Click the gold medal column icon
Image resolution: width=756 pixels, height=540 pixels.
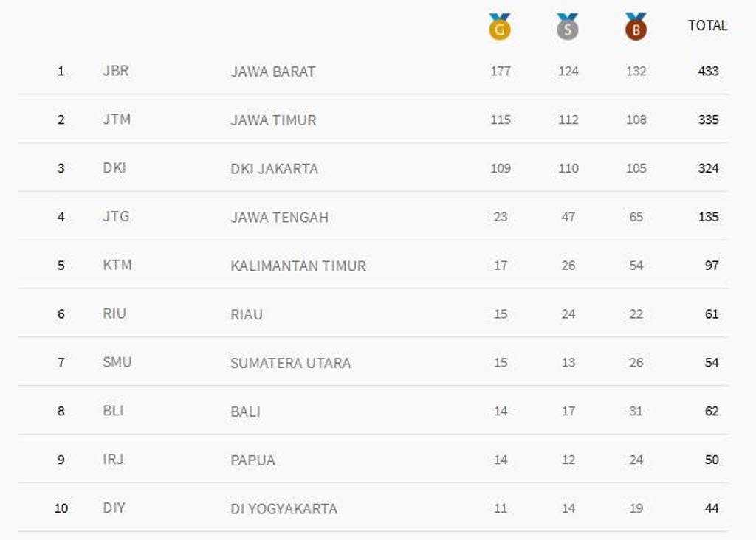[500, 27]
